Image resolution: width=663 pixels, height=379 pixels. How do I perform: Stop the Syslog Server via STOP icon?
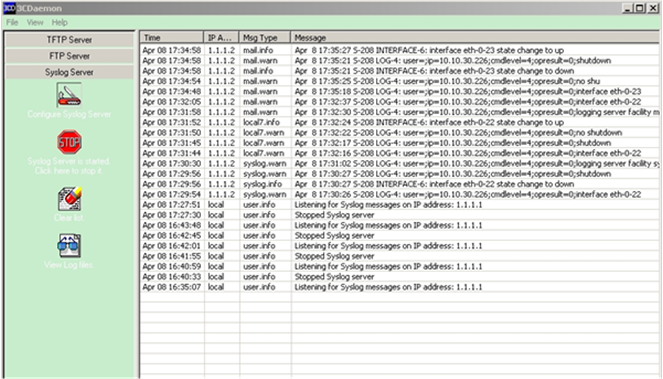[x=69, y=142]
